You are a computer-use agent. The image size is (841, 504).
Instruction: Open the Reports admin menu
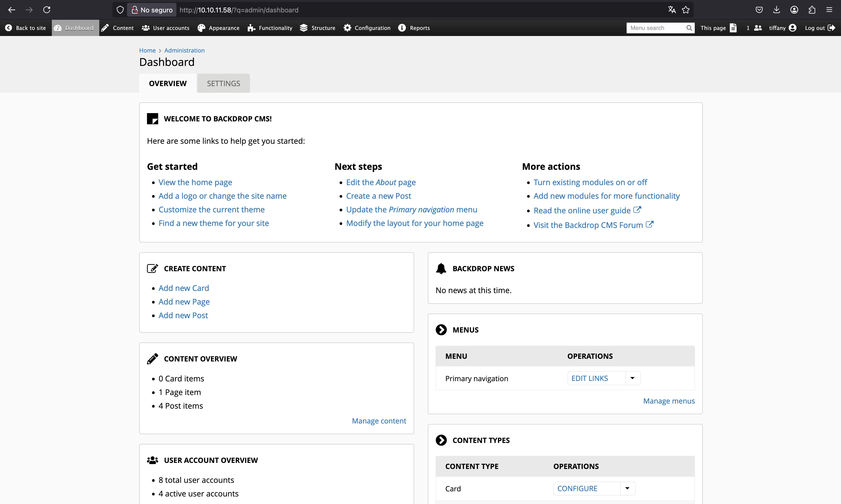414,28
